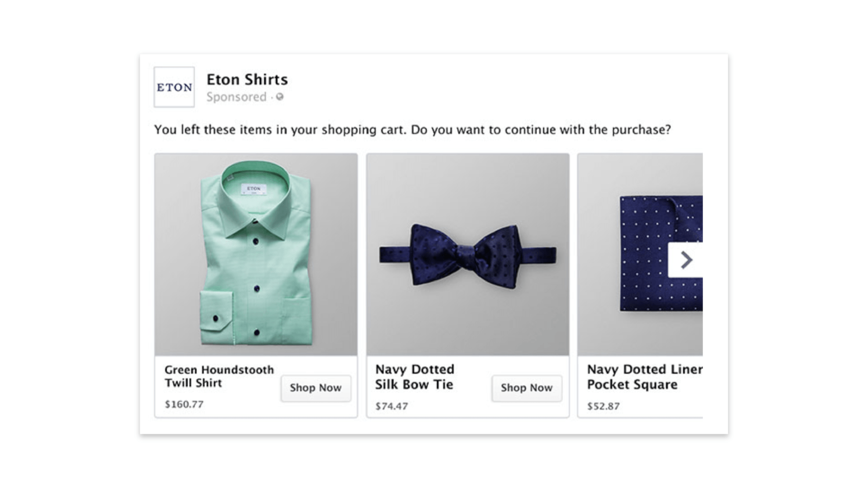This screenshot has width=868, height=488.
Task: Click the public globe audience icon
Action: (280, 97)
